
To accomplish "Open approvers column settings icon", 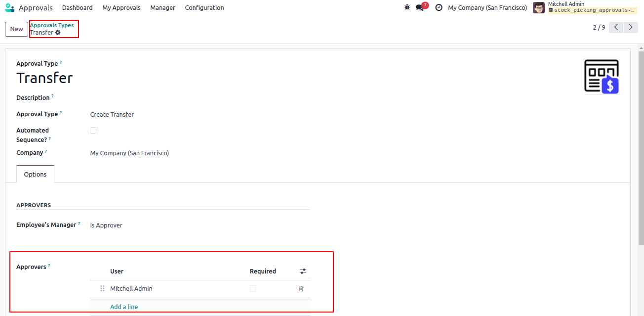I will click(x=303, y=271).
